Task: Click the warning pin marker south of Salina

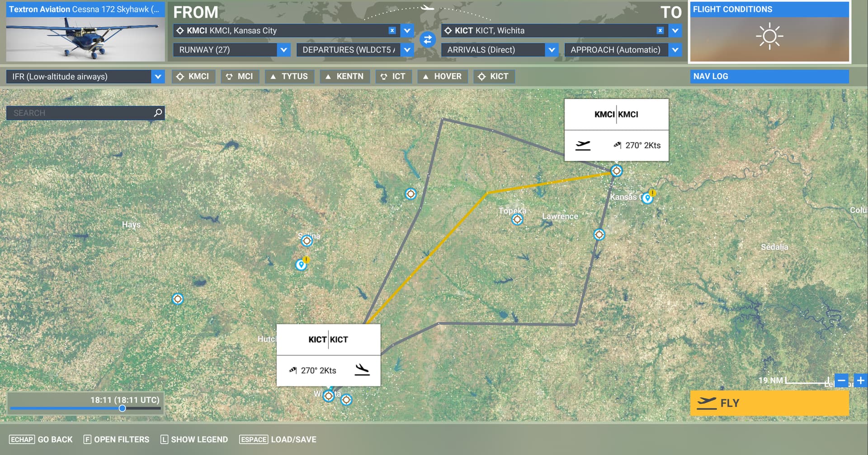Action: coord(301,264)
